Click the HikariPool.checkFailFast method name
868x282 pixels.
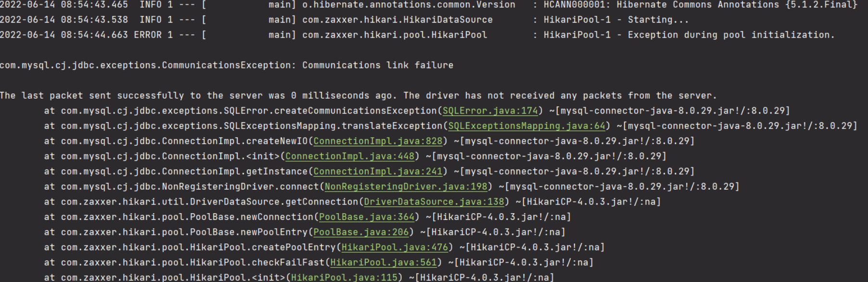[257, 262]
